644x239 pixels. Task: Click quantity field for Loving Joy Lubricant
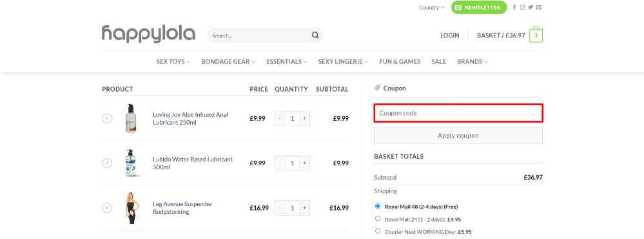point(293,118)
